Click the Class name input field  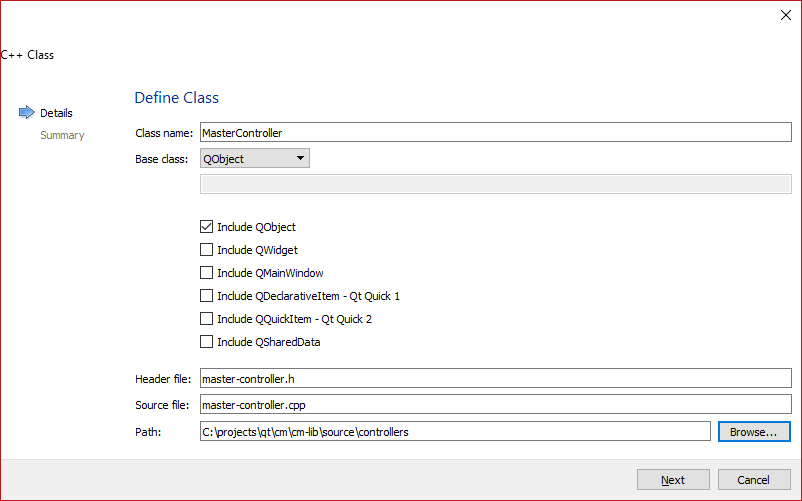pyautogui.click(x=495, y=132)
